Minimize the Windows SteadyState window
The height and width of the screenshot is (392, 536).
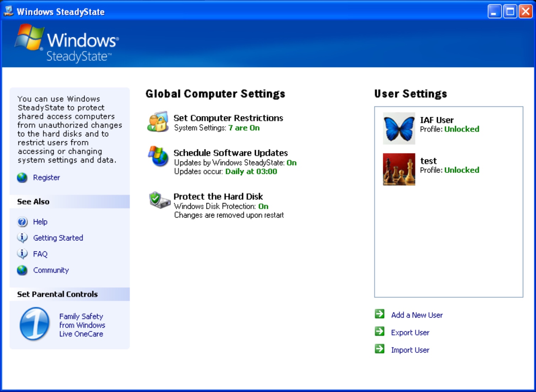point(494,12)
